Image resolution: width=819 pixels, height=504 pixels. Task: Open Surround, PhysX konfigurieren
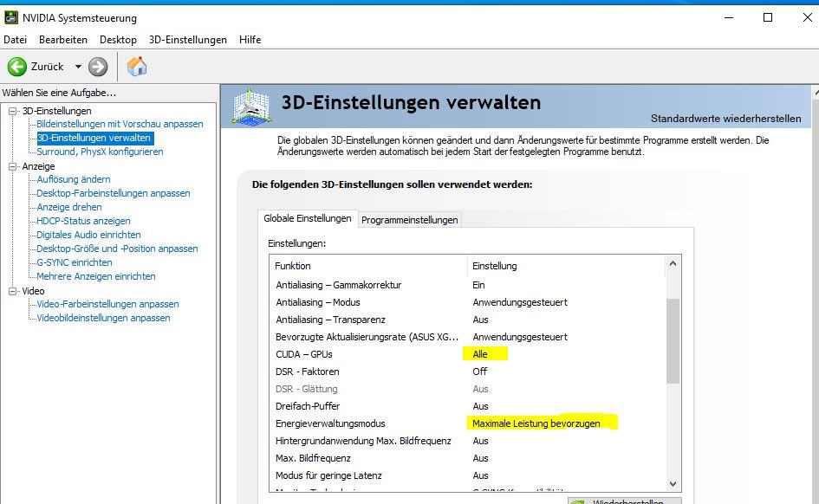click(x=100, y=152)
